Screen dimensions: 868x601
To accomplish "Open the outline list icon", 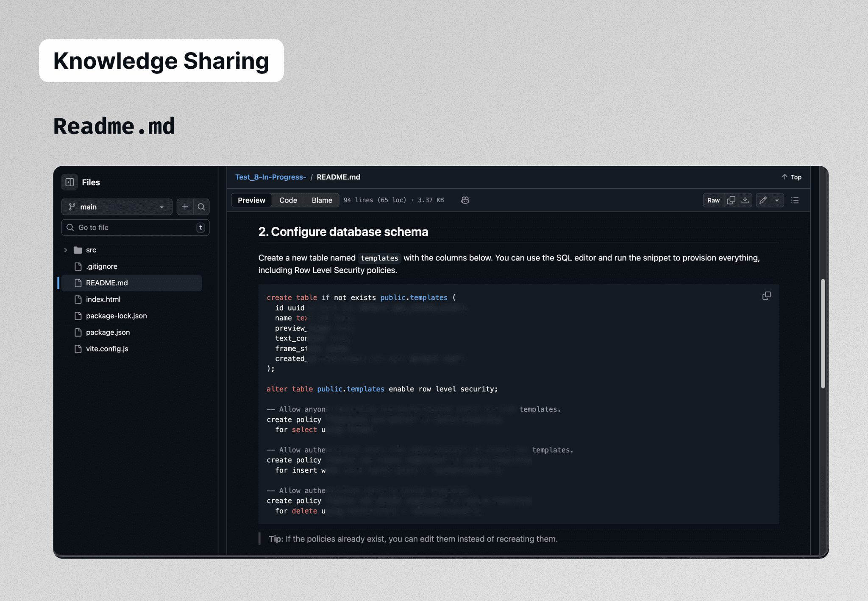I will coord(795,200).
